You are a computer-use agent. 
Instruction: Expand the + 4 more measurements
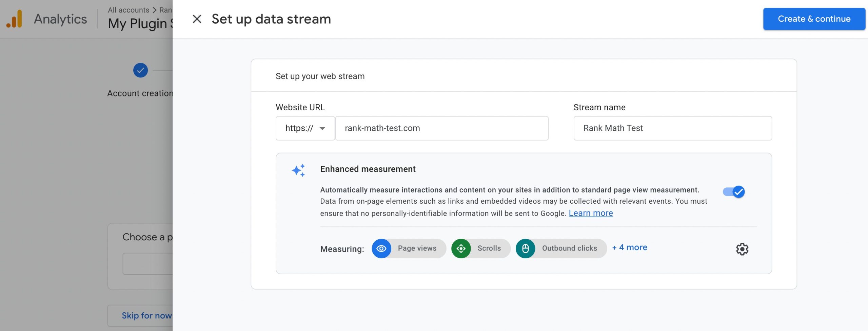click(630, 247)
